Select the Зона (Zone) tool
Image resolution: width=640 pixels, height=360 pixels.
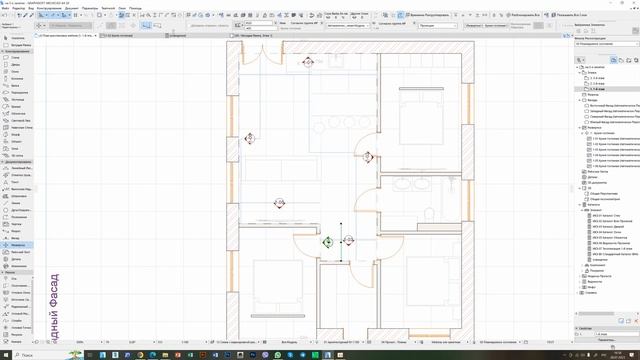[16, 149]
